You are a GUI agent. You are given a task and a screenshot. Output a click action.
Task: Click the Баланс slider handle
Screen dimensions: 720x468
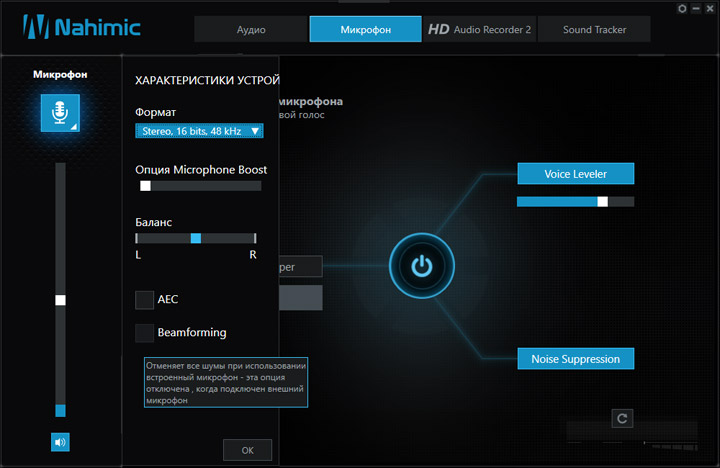click(196, 238)
